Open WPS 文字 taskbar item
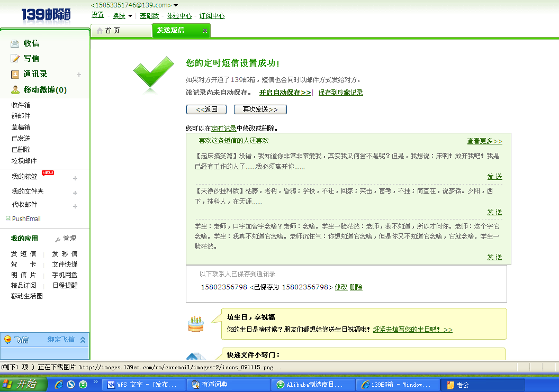 (x=143, y=385)
